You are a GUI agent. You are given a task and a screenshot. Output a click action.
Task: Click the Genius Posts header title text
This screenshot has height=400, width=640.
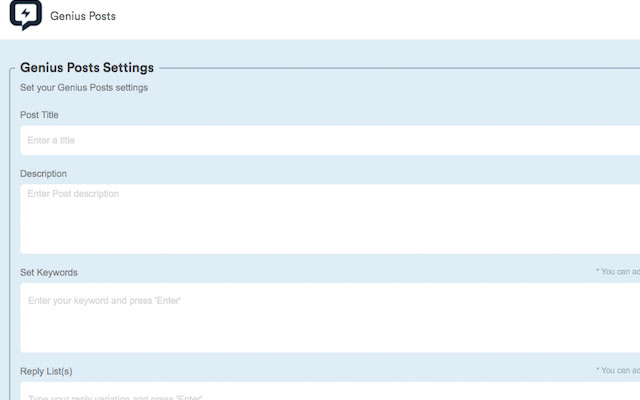(83, 16)
